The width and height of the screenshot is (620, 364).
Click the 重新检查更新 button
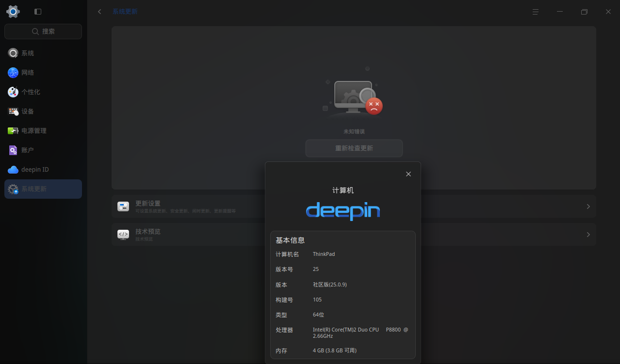point(354,148)
